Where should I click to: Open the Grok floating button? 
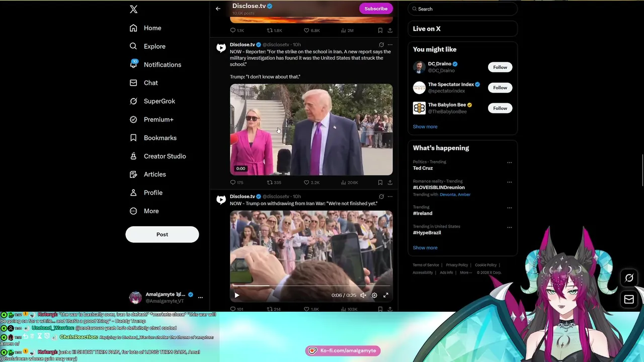tap(629, 278)
